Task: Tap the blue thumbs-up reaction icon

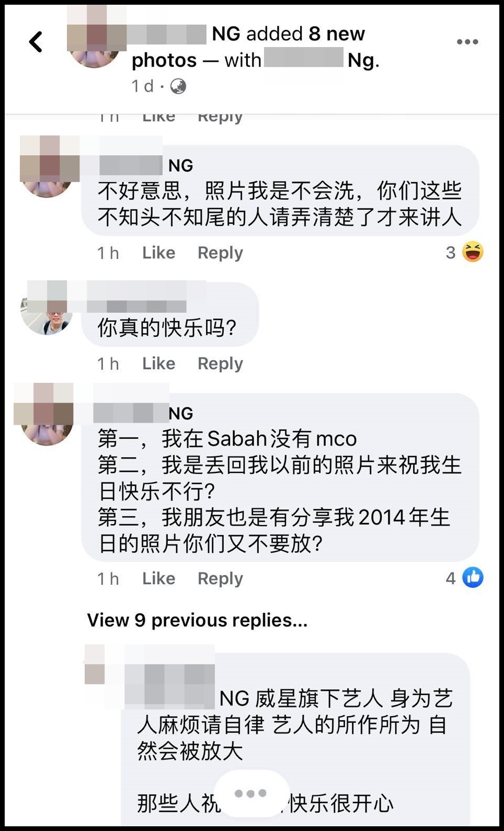Action: (x=473, y=577)
